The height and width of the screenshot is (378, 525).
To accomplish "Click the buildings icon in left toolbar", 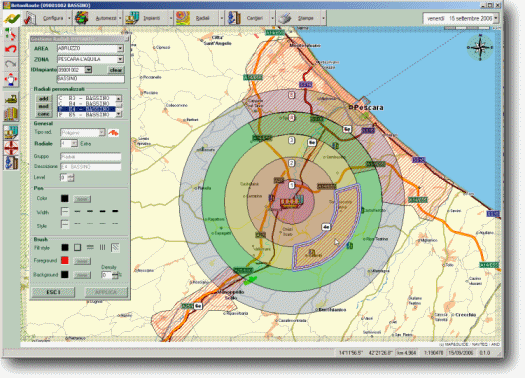I will click(11, 114).
